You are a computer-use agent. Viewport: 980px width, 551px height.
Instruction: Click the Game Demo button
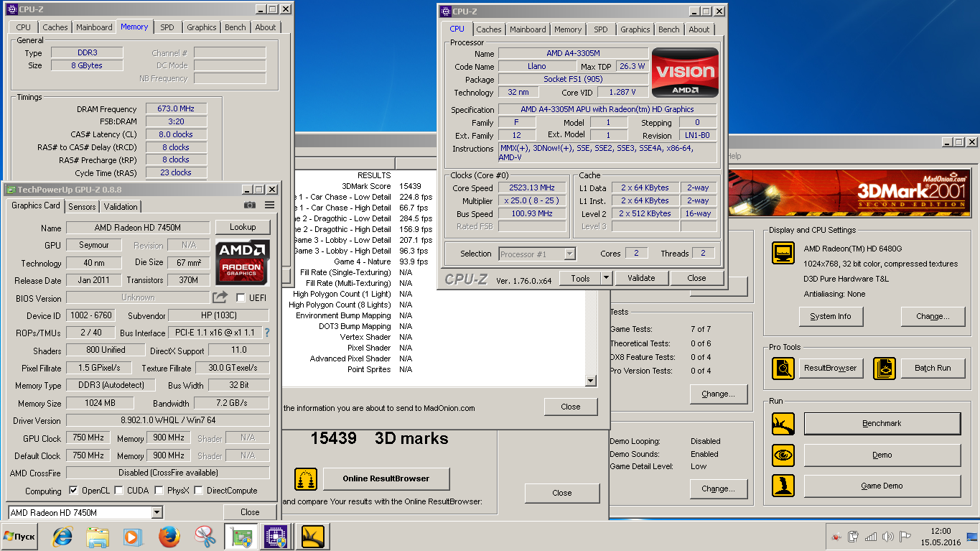click(x=882, y=486)
